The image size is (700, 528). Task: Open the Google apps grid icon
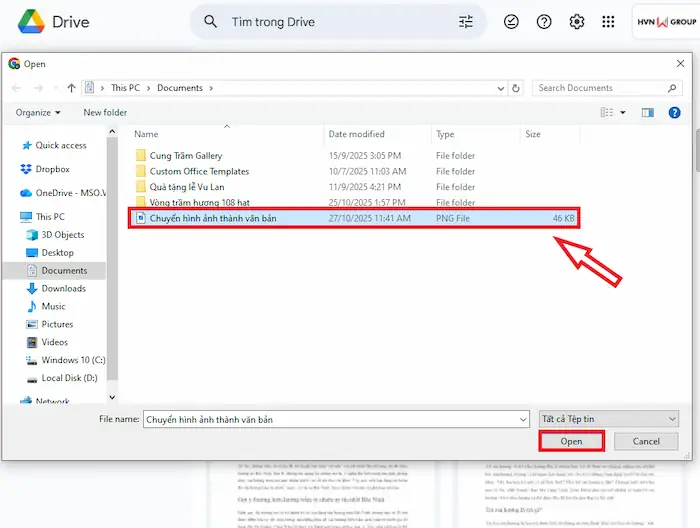608,21
